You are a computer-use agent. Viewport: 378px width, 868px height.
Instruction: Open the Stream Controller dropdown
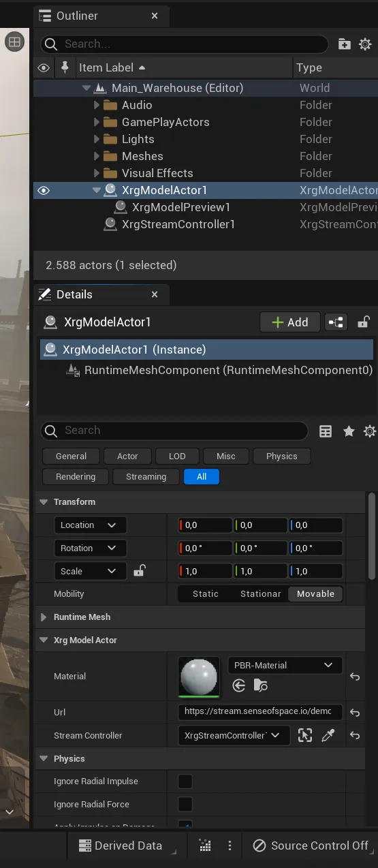tap(234, 735)
